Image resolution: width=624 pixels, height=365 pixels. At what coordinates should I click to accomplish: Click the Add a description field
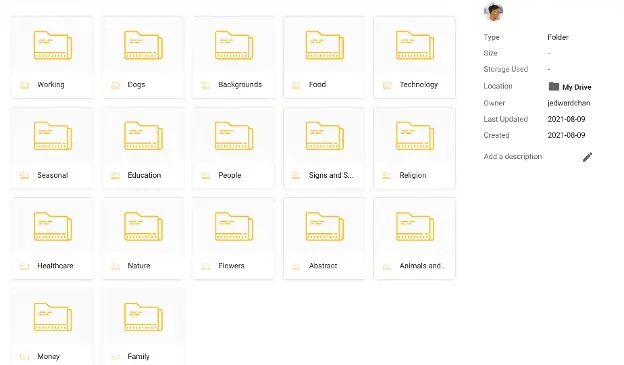[513, 156]
